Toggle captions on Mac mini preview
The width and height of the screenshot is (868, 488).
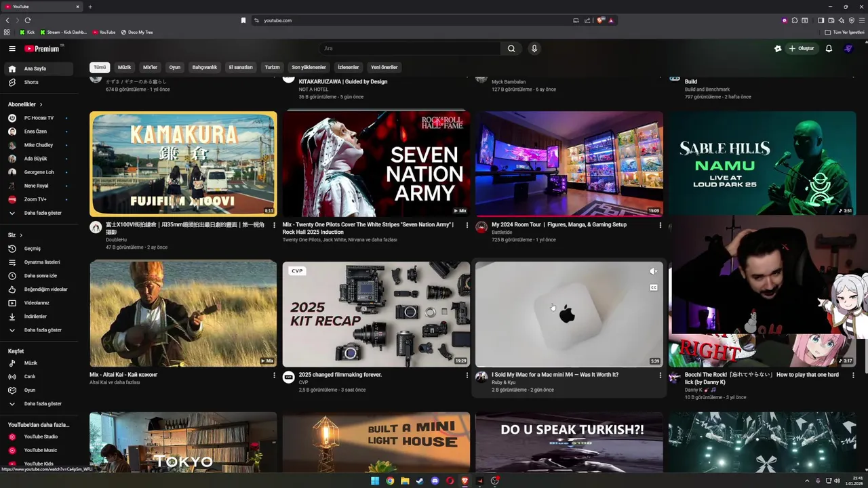[653, 287]
